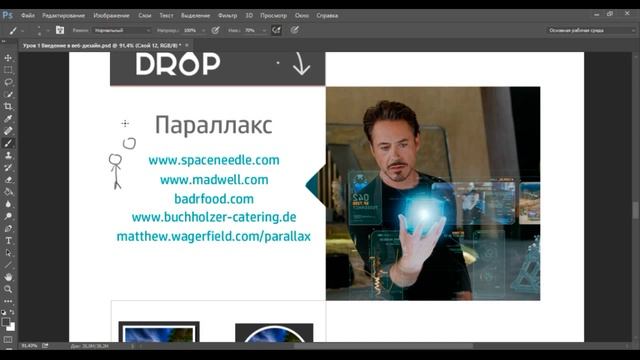Expand the flow slider dropdown arrow

(x=264, y=30)
